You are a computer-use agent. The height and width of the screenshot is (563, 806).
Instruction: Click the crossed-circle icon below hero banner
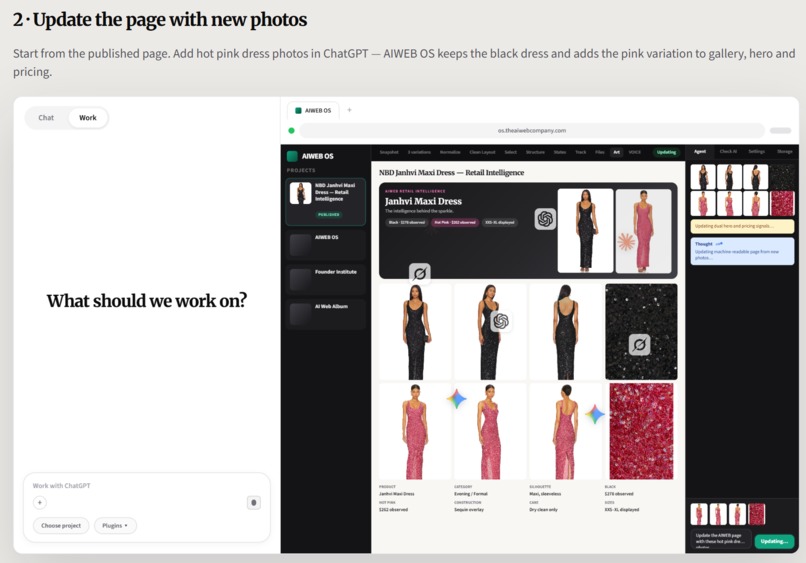[420, 273]
